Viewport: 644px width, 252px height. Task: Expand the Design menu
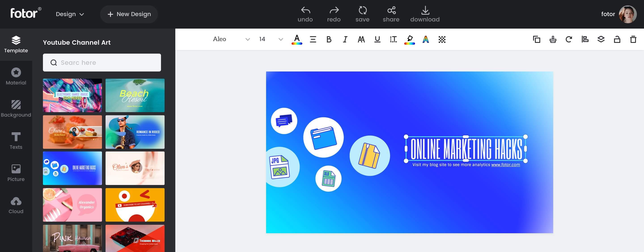pos(69,14)
